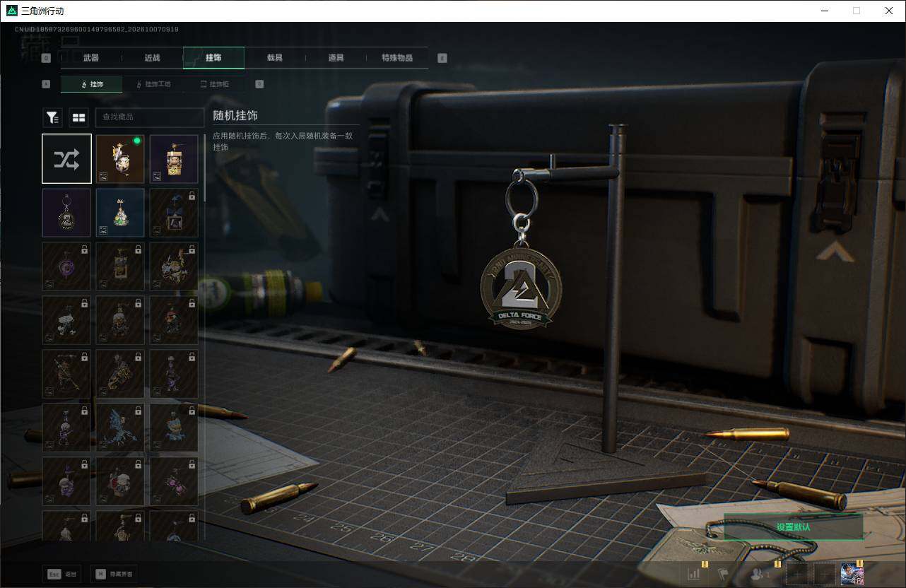
Task: Open the 载具 tab
Action: (x=275, y=58)
